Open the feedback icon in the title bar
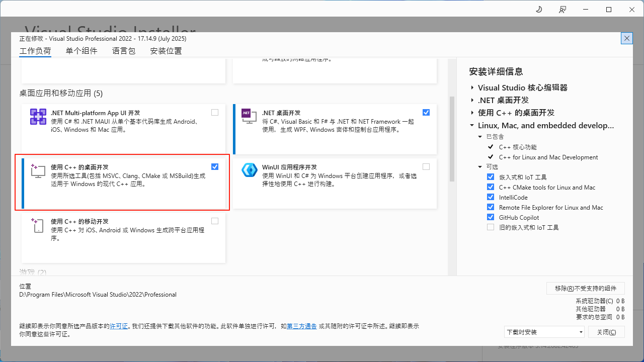This screenshot has height=362, width=644. (562, 9)
